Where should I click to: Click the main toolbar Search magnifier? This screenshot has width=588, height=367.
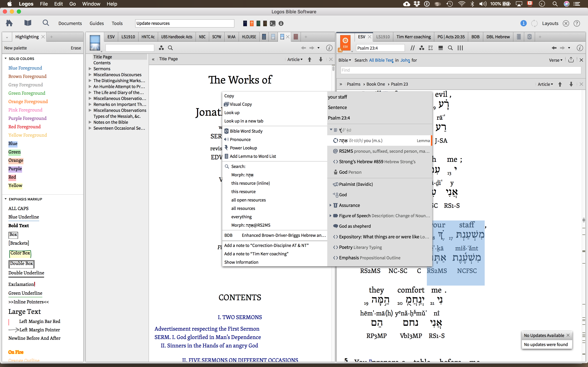pyautogui.click(x=46, y=23)
